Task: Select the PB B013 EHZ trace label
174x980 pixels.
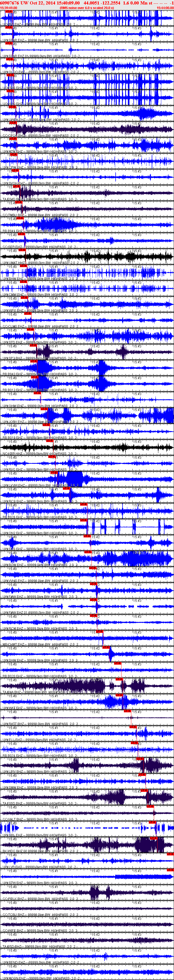Action: click(40, 390)
